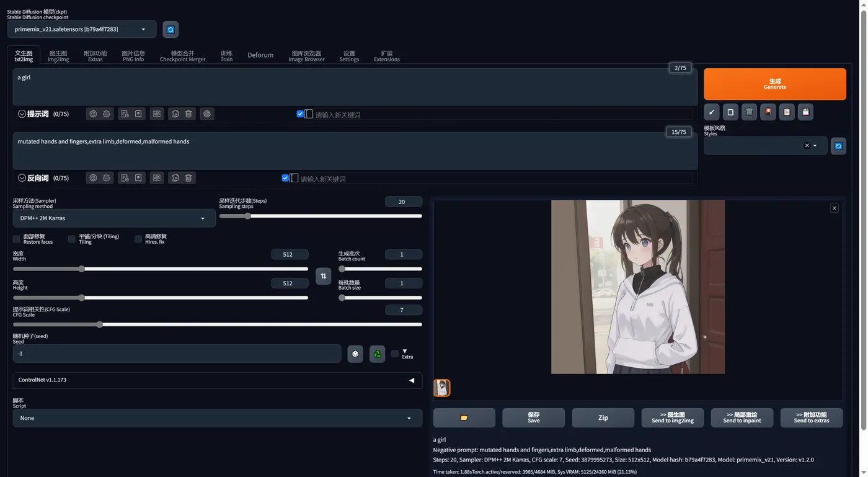Click Send to inpaint button
This screenshot has width=868, height=477.
click(742, 418)
